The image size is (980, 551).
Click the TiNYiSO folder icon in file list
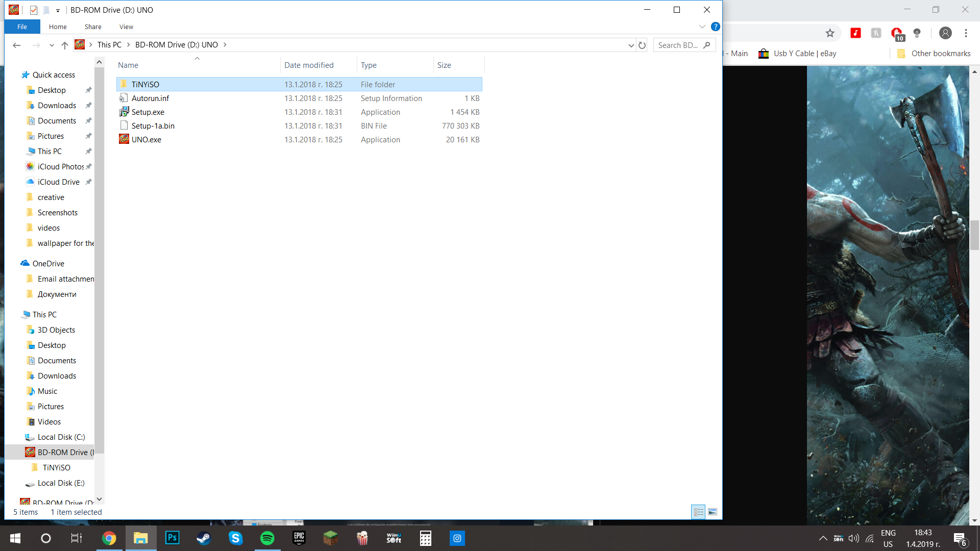[x=124, y=84]
